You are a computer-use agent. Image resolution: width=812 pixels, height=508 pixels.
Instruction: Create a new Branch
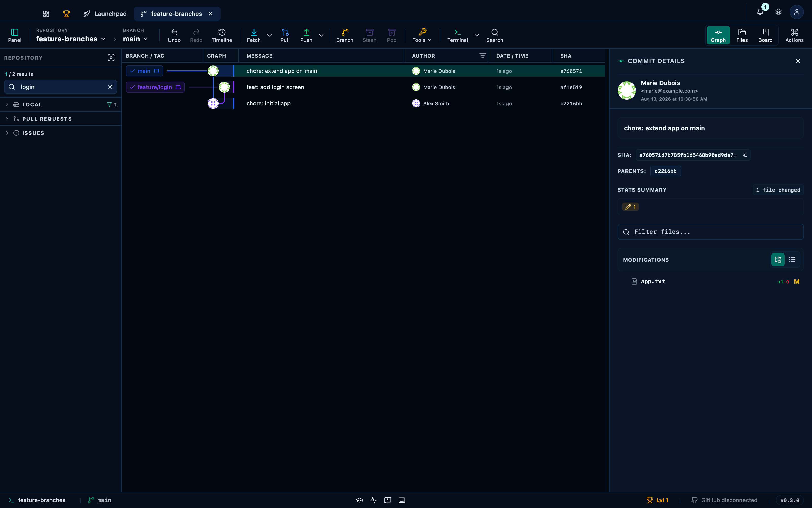click(345, 35)
